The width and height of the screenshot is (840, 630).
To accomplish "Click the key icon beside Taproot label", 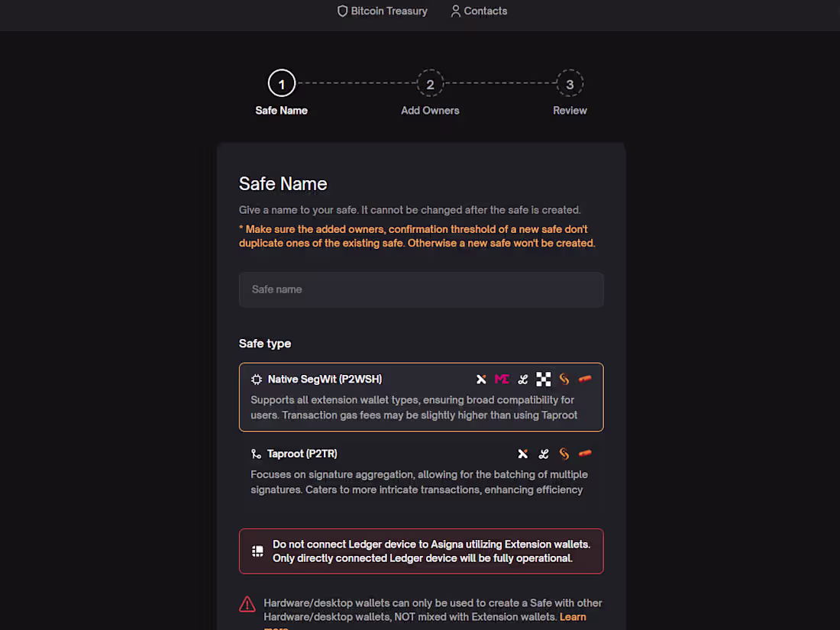I will pyautogui.click(x=255, y=454).
